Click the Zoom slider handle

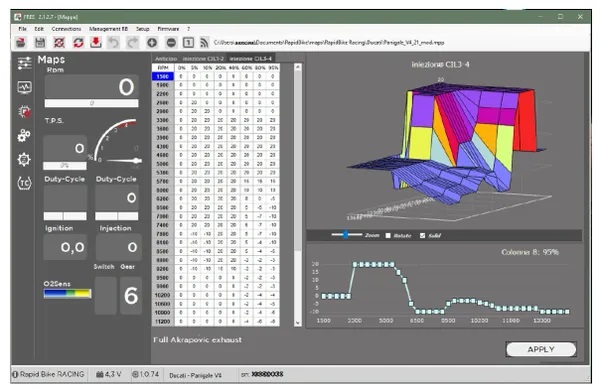[346, 235]
